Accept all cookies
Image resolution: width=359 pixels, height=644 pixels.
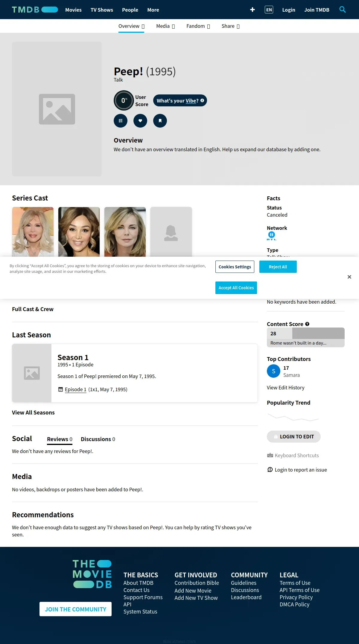point(236,288)
